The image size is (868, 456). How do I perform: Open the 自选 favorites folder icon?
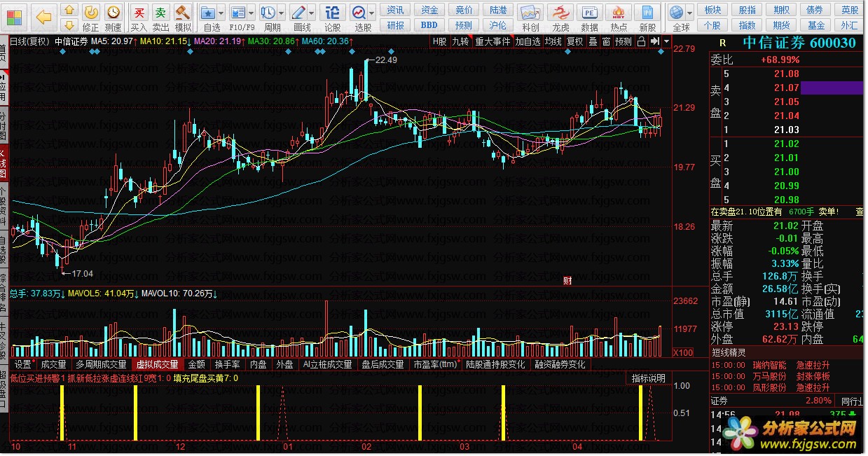pyautogui.click(x=209, y=17)
